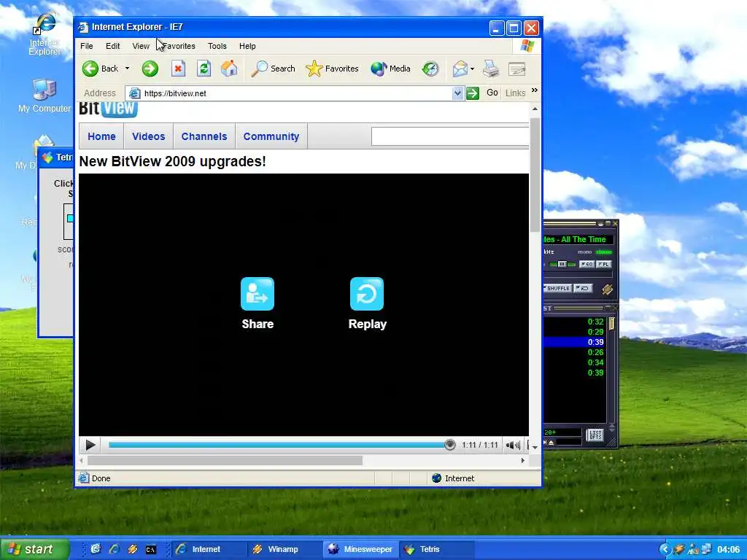Click the address bar URL field
The height and width of the screenshot is (560, 747).
(297, 93)
